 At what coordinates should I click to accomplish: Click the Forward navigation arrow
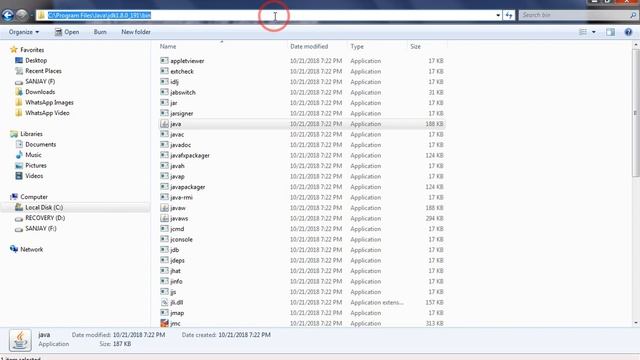tap(22, 15)
